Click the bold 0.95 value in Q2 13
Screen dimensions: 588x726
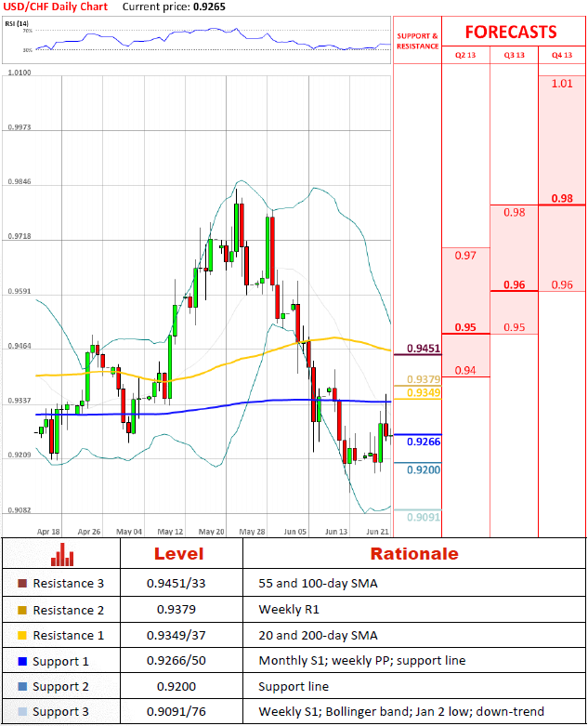[465, 327]
